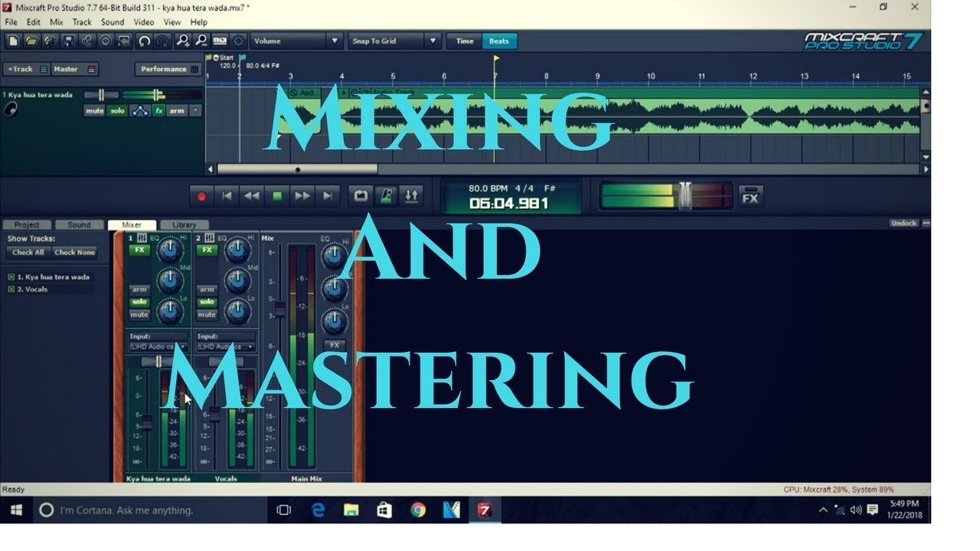
Task: Open the Performance panel button
Action: 168,69
